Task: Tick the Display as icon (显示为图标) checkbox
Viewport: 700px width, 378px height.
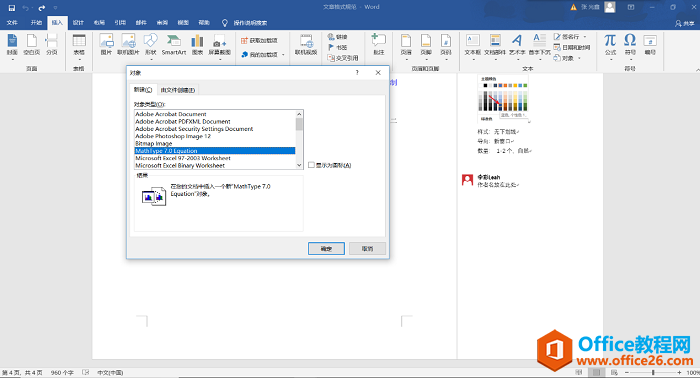Action: coord(311,165)
